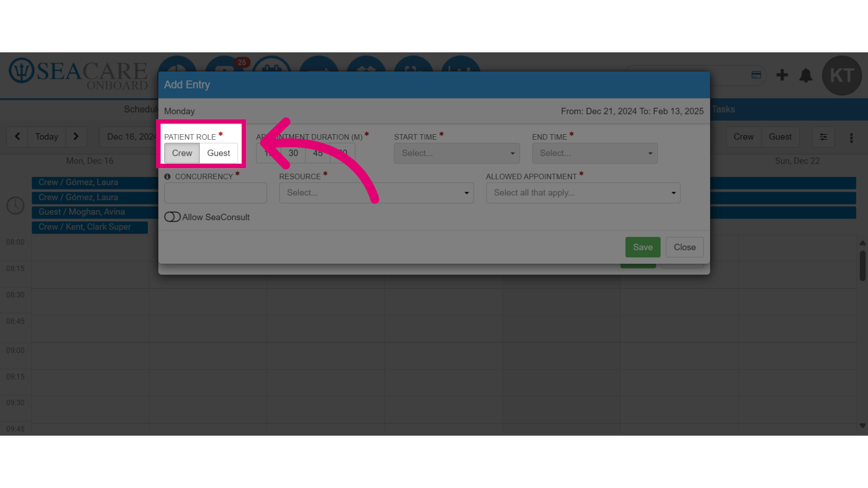This screenshot has width=868, height=488.
Task: Open the vertical three-dot options menu
Action: [x=851, y=138]
